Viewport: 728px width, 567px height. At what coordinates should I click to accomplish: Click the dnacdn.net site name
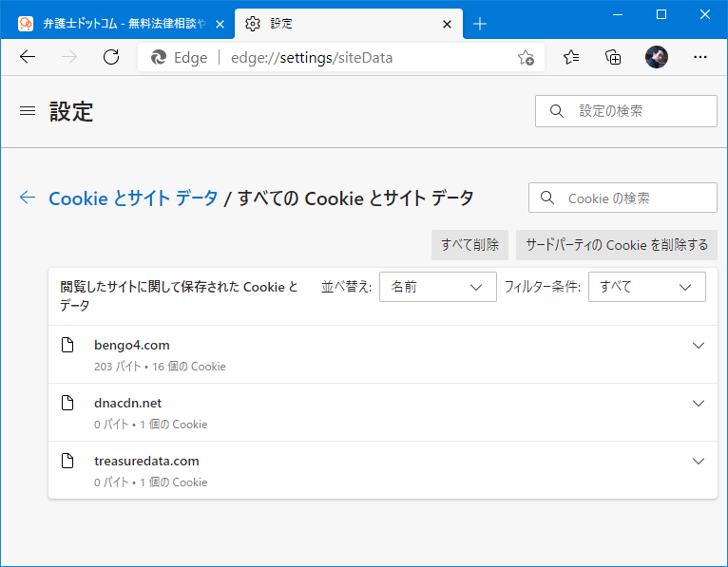click(x=127, y=403)
